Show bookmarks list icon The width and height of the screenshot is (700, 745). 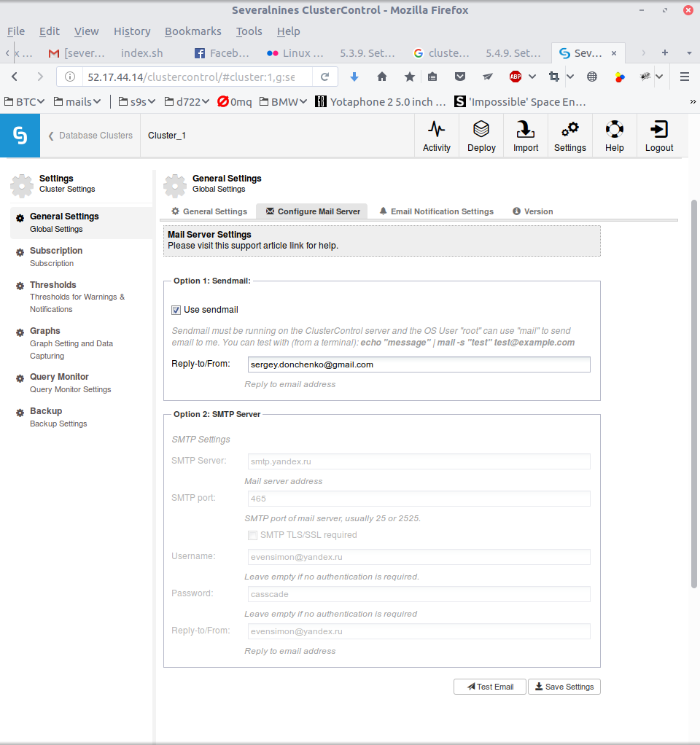(432, 77)
